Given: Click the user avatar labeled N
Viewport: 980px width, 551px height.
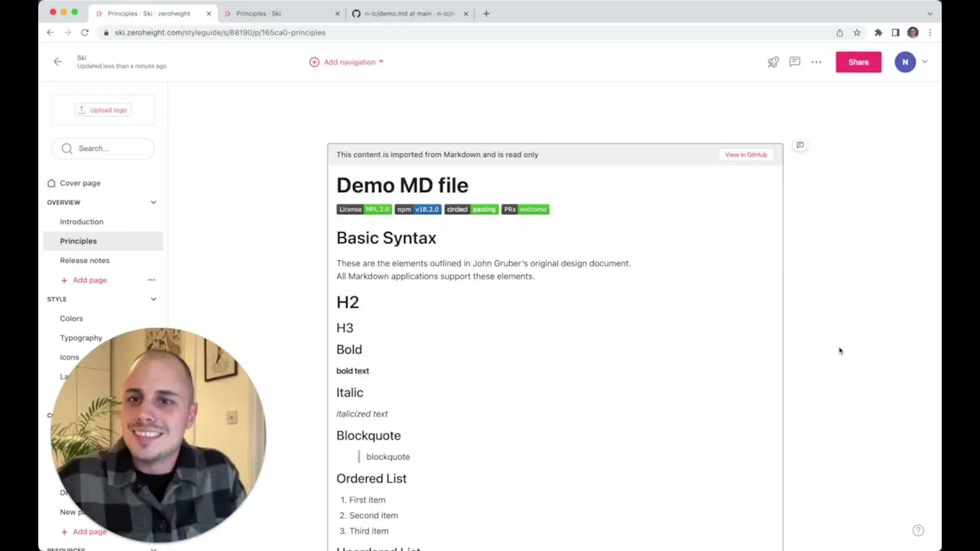Looking at the screenshot, I should (x=905, y=62).
